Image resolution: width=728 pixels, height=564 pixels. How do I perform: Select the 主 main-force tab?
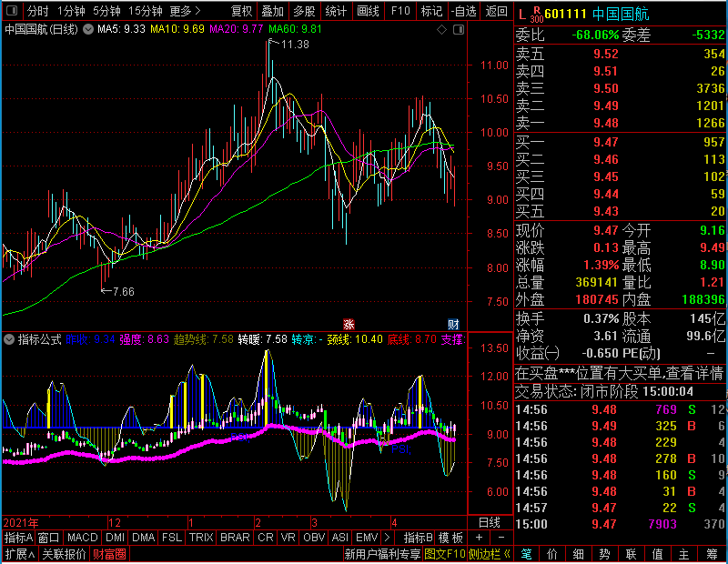pos(684,554)
